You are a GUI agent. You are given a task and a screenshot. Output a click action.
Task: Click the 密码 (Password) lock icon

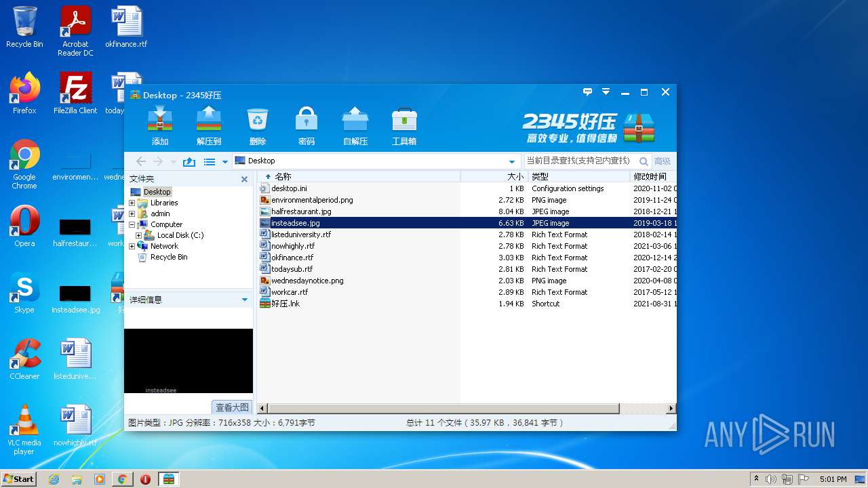pyautogui.click(x=307, y=126)
